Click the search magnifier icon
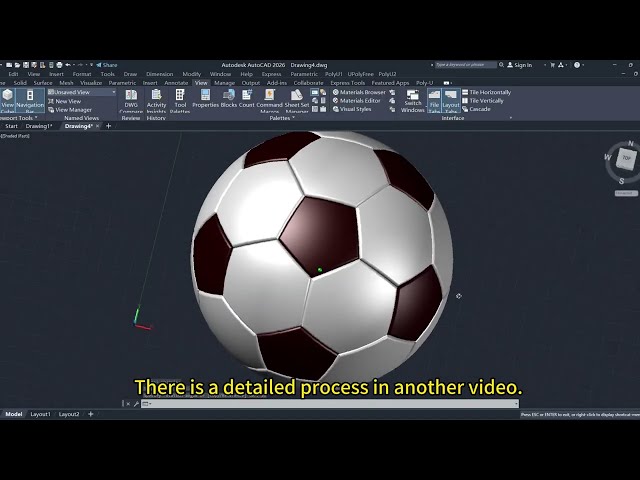 (x=501, y=64)
